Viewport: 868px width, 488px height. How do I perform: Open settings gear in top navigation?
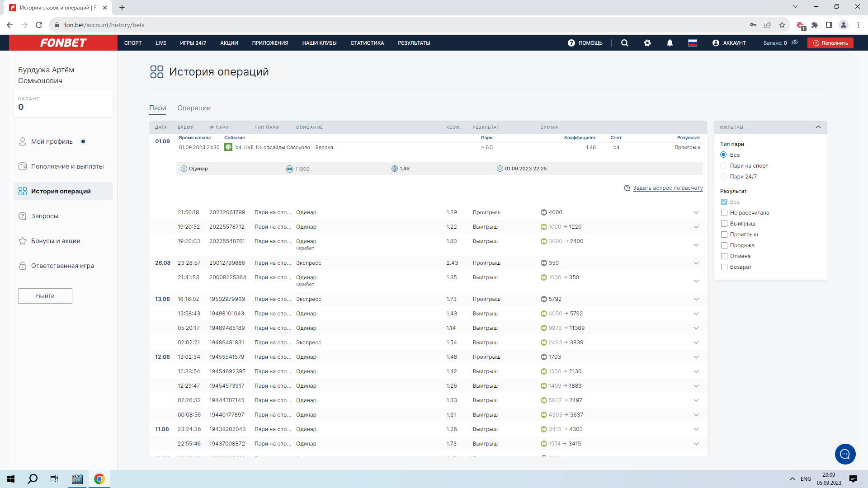pos(647,43)
